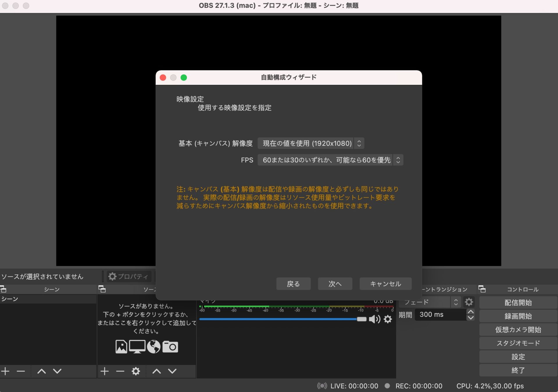Click the sources dock pop-out icon
Image resolution: width=558 pixels, height=392 pixels.
(x=102, y=289)
